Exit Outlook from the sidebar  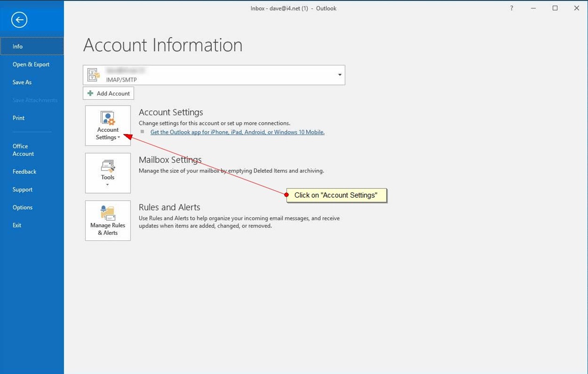tap(32, 225)
